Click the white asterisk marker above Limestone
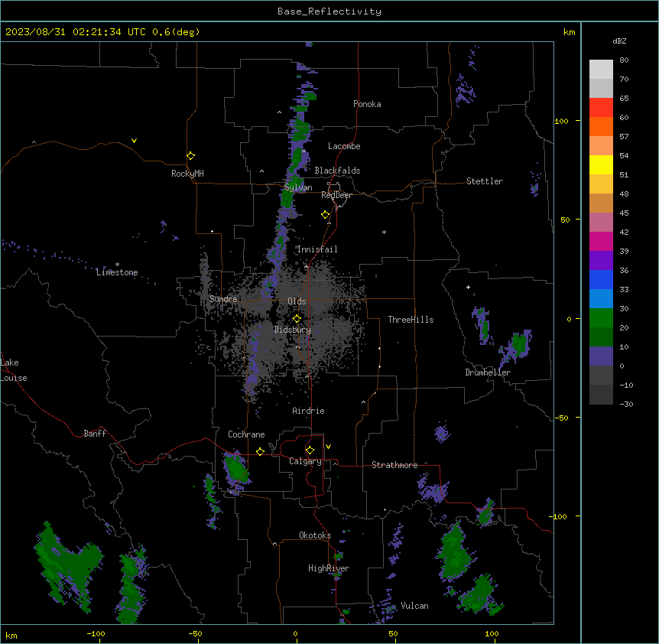659x644 pixels. point(117,265)
